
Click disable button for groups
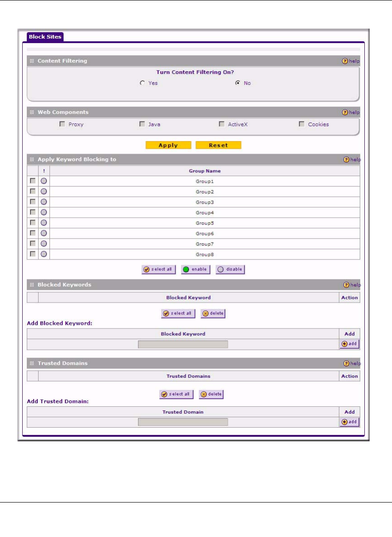click(x=230, y=269)
